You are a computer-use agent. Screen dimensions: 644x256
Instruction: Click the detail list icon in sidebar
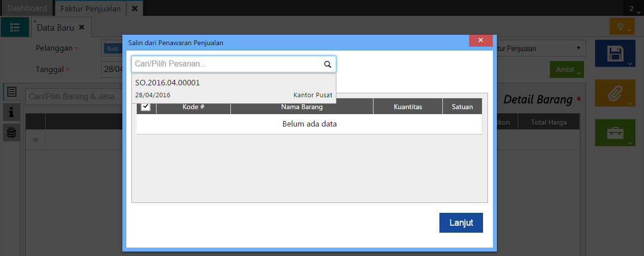click(11, 92)
